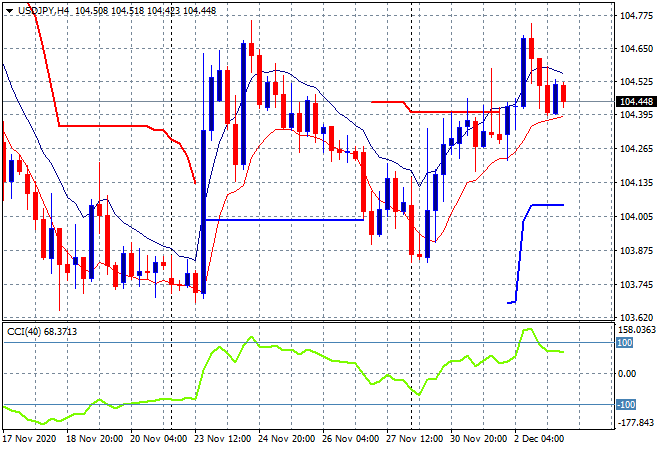Click the 30 Nov 20:00 time label
Screen dimensions: 660x450
479,439
